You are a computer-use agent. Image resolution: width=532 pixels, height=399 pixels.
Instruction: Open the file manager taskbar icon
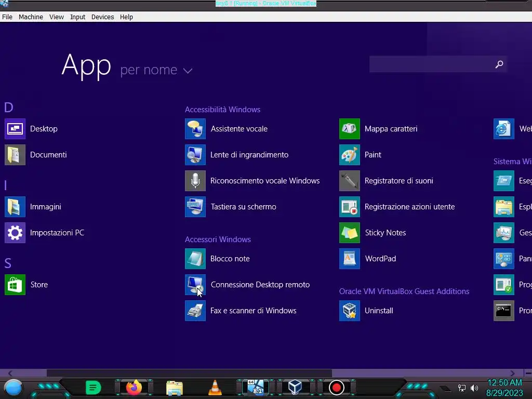[175, 388]
